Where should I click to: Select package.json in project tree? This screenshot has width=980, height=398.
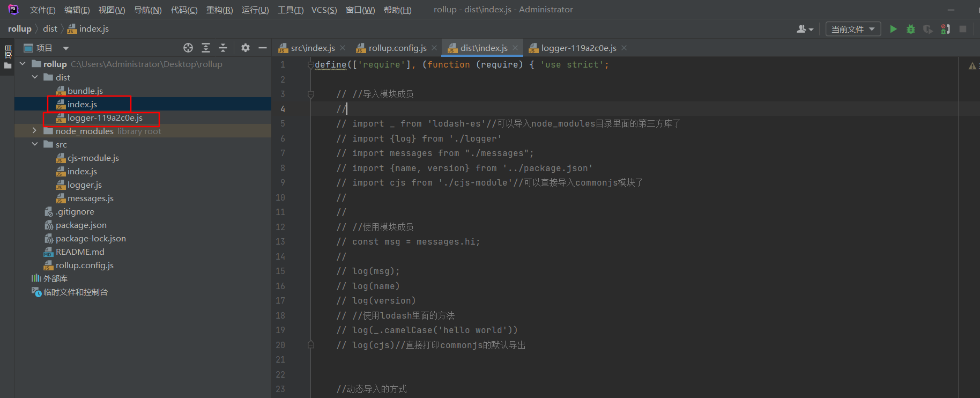click(x=75, y=225)
